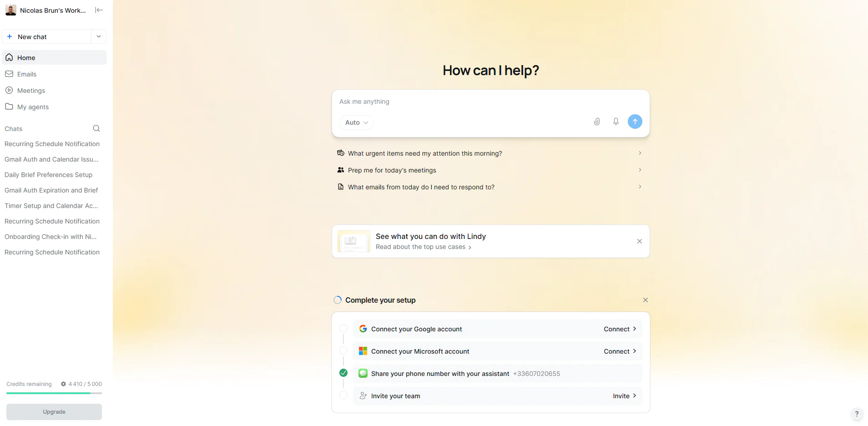Click chevron beside Prep me suggestion
The height and width of the screenshot is (426, 868).
[x=640, y=170]
